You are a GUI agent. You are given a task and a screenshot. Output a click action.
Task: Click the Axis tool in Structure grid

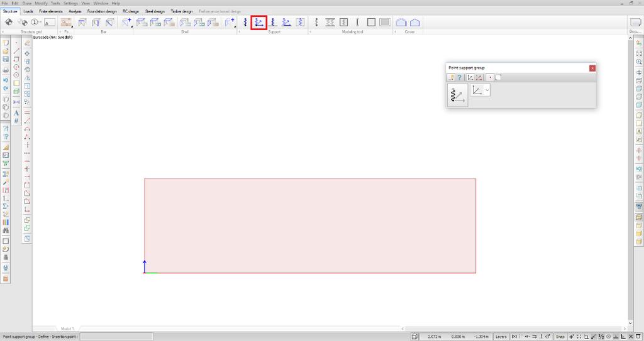tap(36, 22)
